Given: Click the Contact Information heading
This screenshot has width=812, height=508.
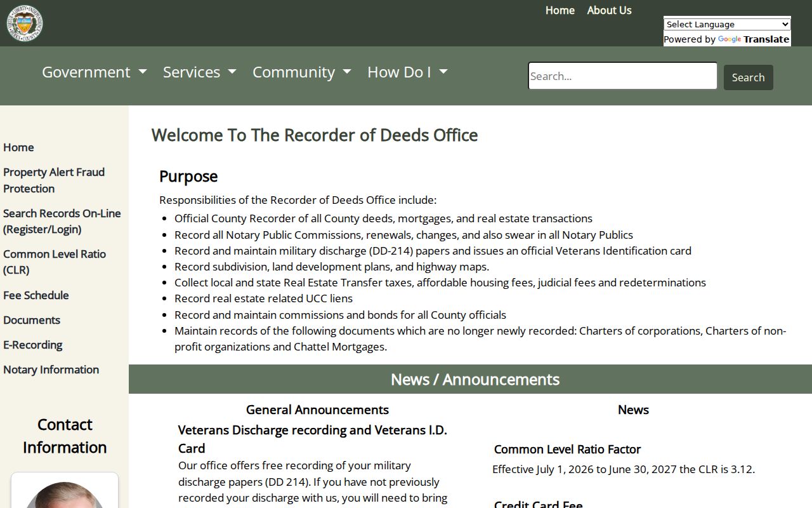Looking at the screenshot, I should point(65,436).
